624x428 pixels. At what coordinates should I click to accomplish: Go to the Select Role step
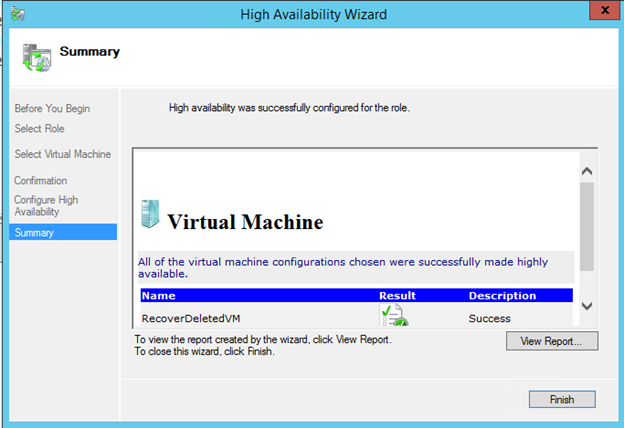coord(39,128)
